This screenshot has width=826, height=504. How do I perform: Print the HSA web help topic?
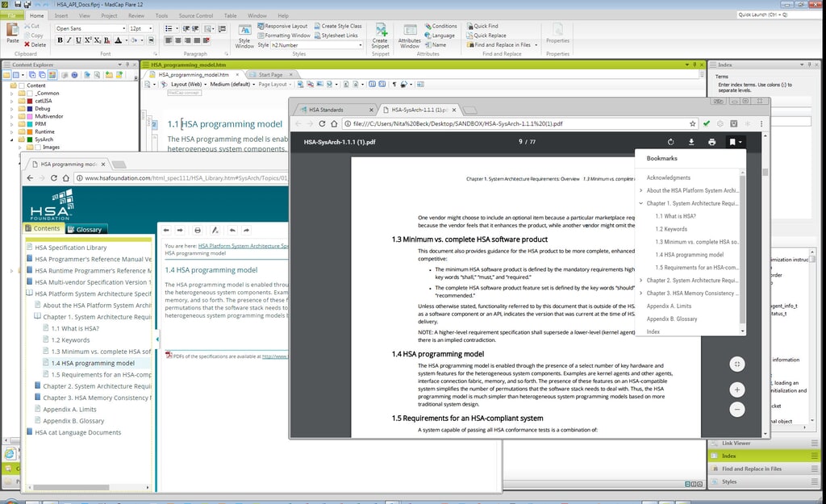pos(198,230)
